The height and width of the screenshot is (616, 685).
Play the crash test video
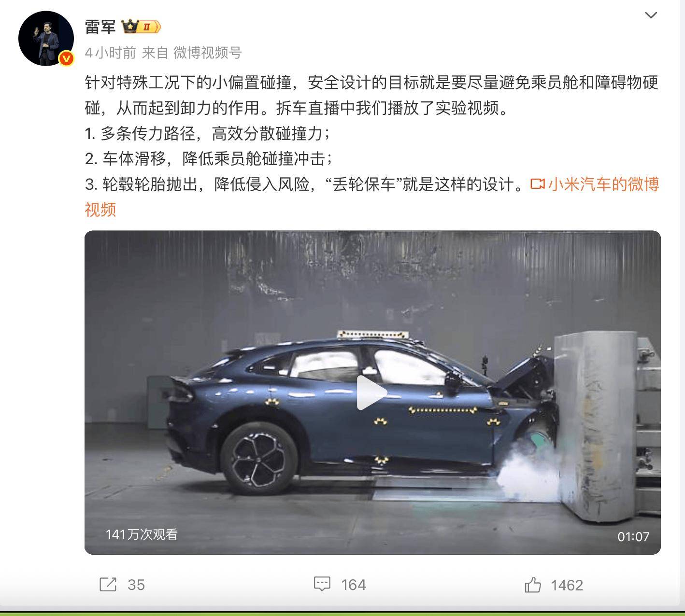coord(372,392)
